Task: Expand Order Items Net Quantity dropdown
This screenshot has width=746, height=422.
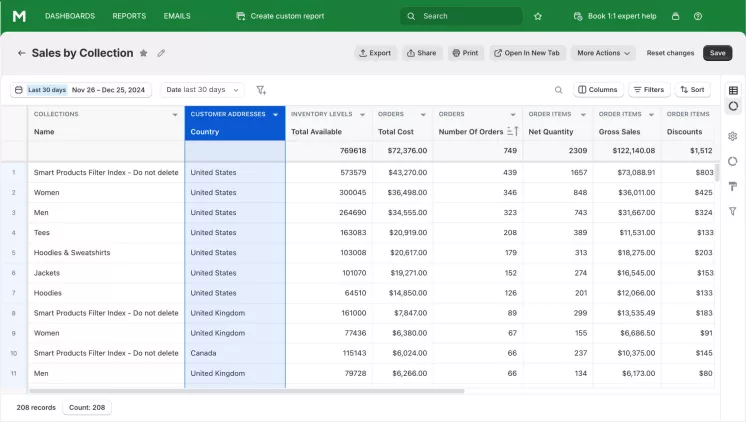Action: click(x=583, y=115)
